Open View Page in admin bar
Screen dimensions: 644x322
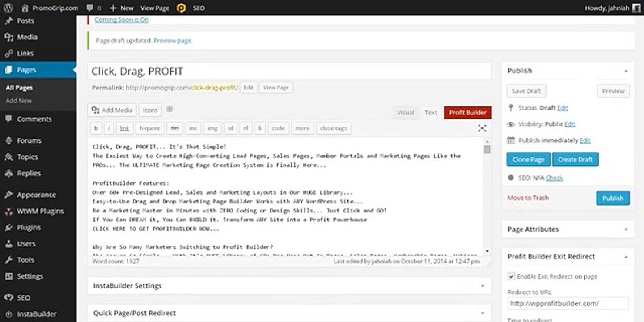(155, 8)
